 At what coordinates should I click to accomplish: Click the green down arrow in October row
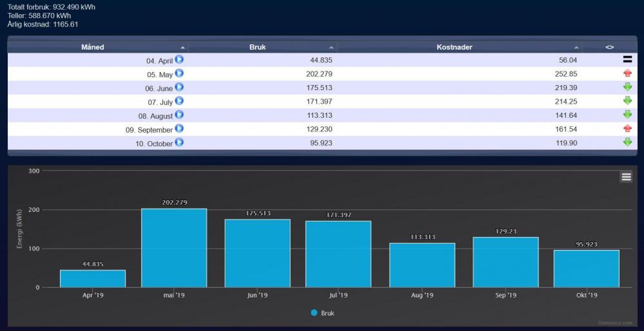pyautogui.click(x=627, y=142)
